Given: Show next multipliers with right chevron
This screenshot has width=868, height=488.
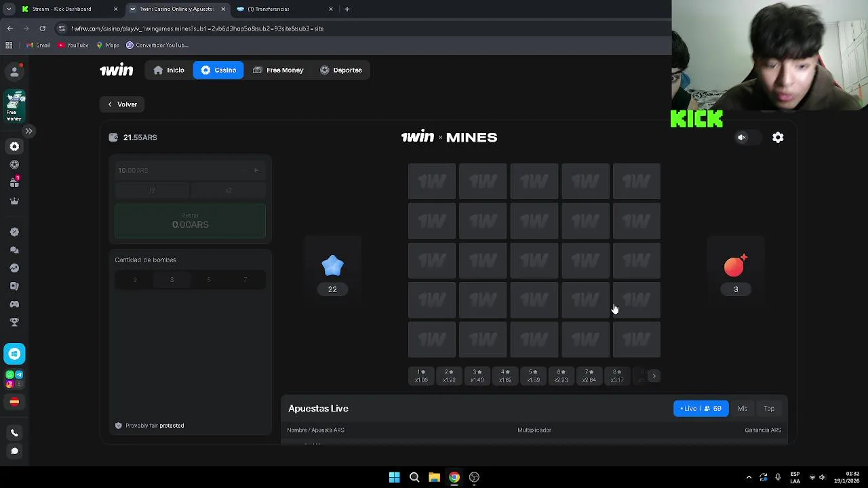Looking at the screenshot, I should [654, 375].
